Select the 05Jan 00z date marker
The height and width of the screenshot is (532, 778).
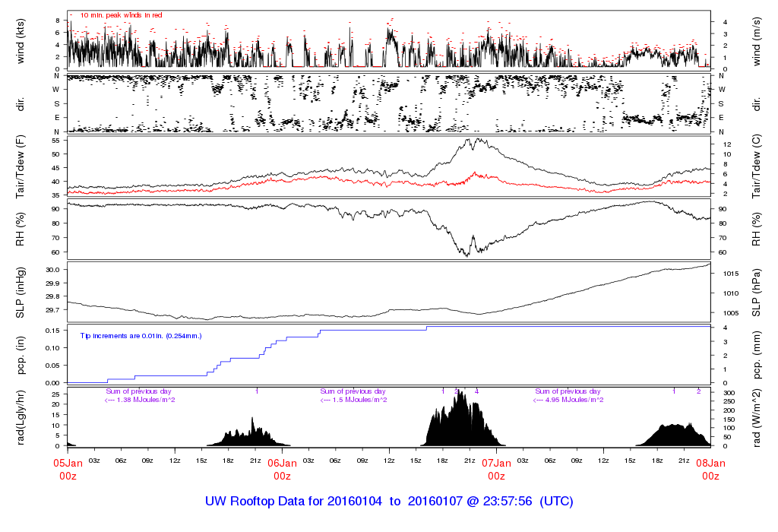[68, 469]
